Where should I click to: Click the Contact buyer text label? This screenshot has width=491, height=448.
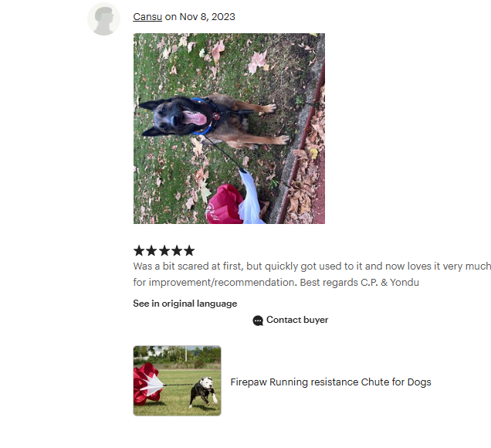pos(297,320)
